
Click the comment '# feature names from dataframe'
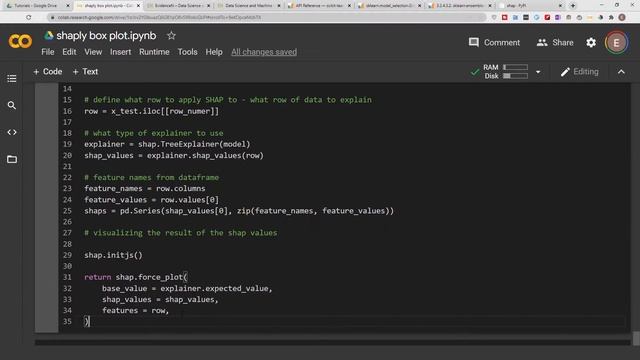tap(151, 178)
